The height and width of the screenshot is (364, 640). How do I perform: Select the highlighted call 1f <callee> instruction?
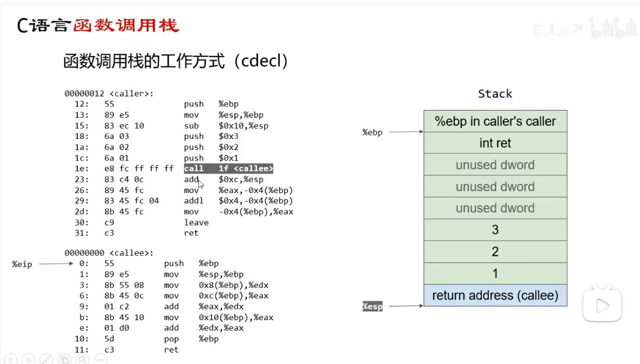(x=229, y=168)
